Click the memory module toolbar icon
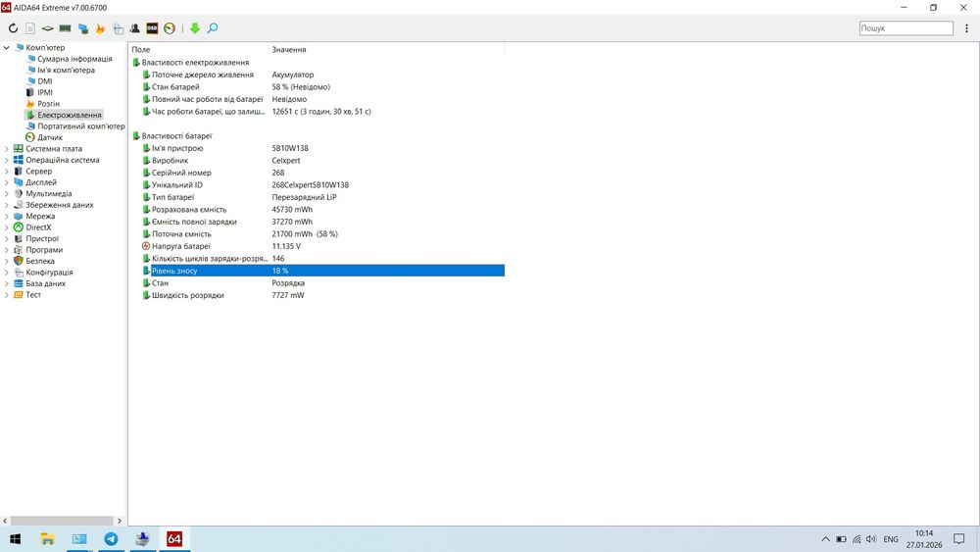 (x=65, y=28)
